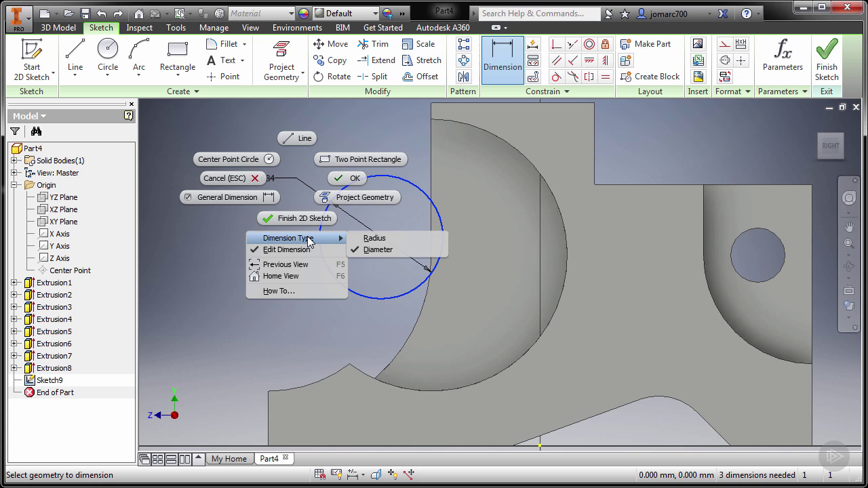Switch to My Home document tab
Viewport: 868px width, 488px height.
[229, 459]
